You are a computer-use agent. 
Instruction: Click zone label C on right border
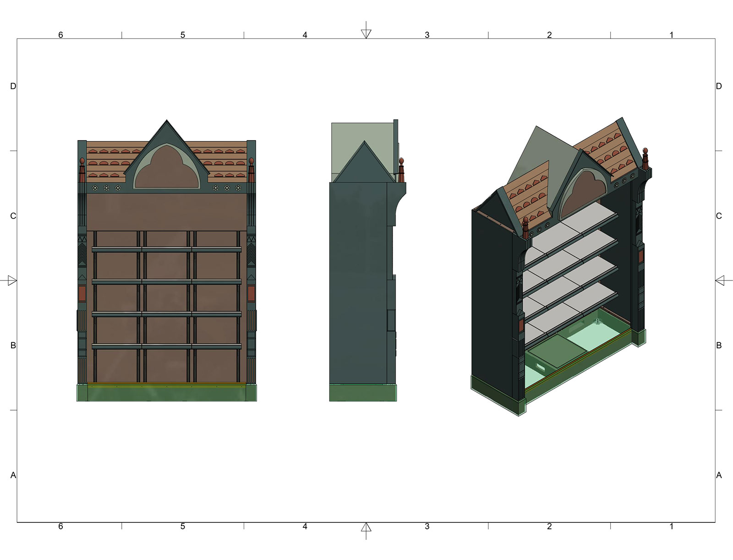pos(719,216)
